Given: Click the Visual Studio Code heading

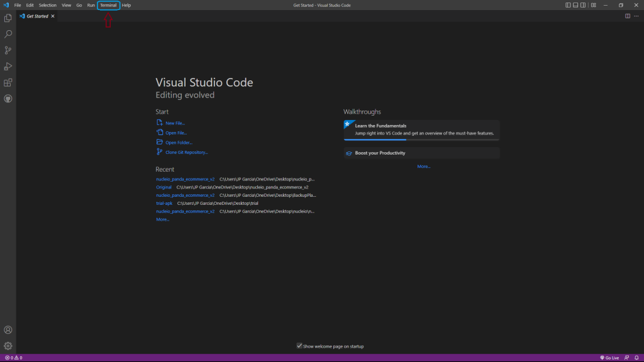Looking at the screenshot, I should click(x=204, y=82).
